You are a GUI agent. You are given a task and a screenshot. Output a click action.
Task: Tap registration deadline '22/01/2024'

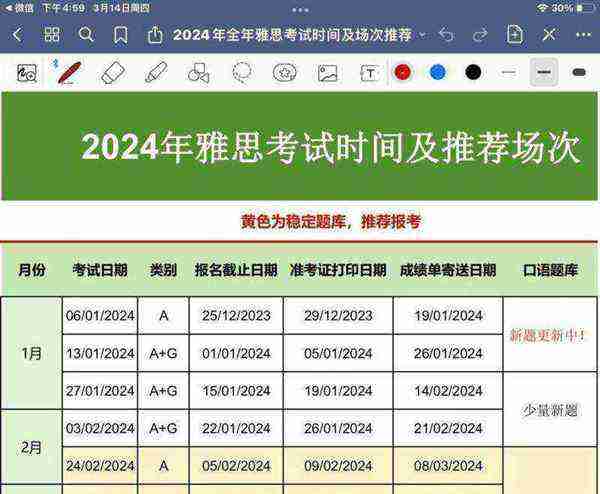(x=236, y=428)
